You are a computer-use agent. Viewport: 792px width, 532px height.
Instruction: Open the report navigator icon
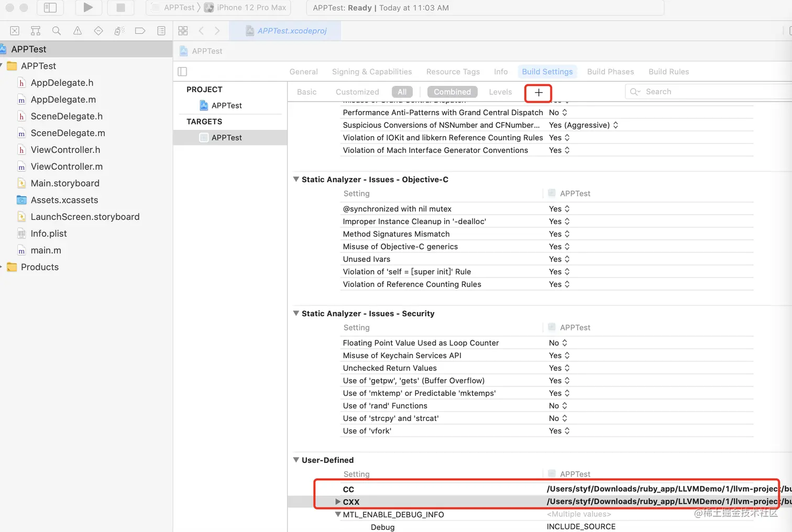[161, 31]
